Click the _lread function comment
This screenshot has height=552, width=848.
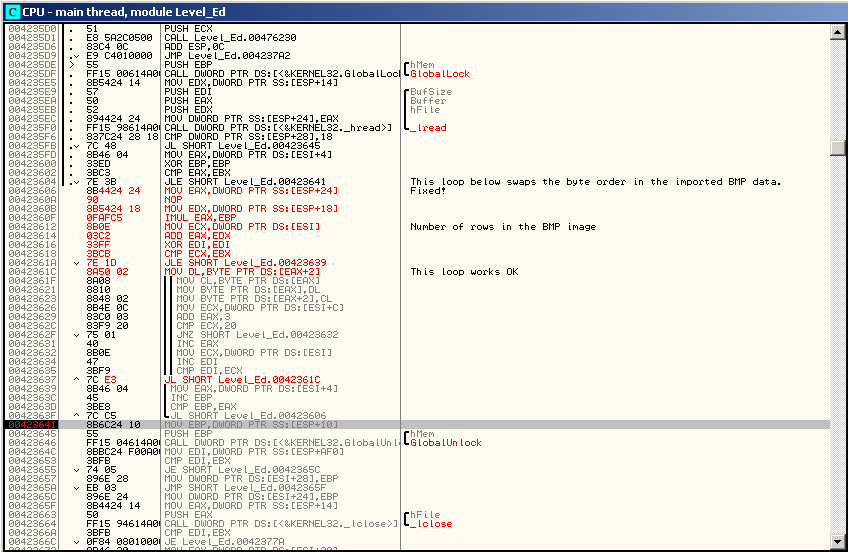coord(428,128)
